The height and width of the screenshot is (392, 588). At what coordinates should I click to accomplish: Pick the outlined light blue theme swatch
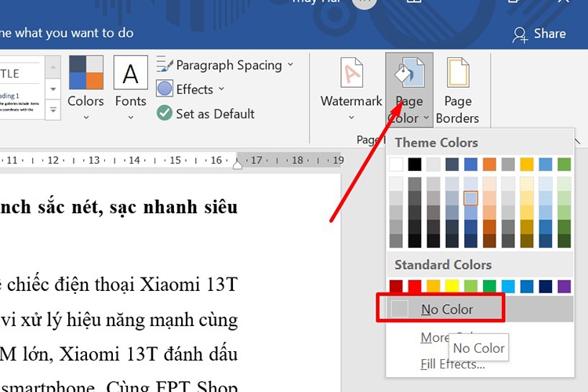pos(470,198)
